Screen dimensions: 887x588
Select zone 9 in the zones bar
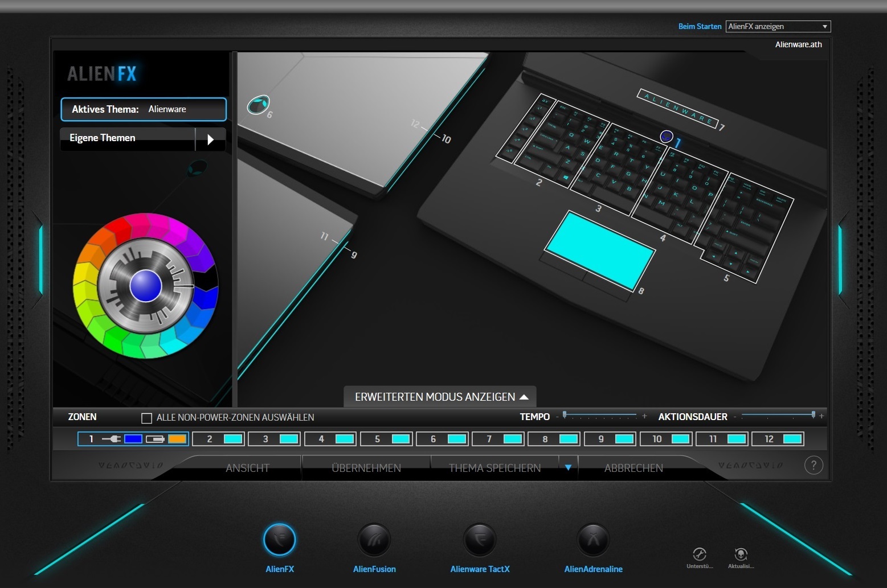610,439
